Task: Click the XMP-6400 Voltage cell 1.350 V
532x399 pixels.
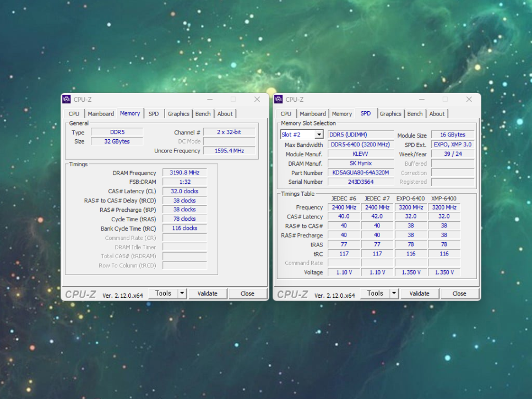Action: click(x=444, y=272)
